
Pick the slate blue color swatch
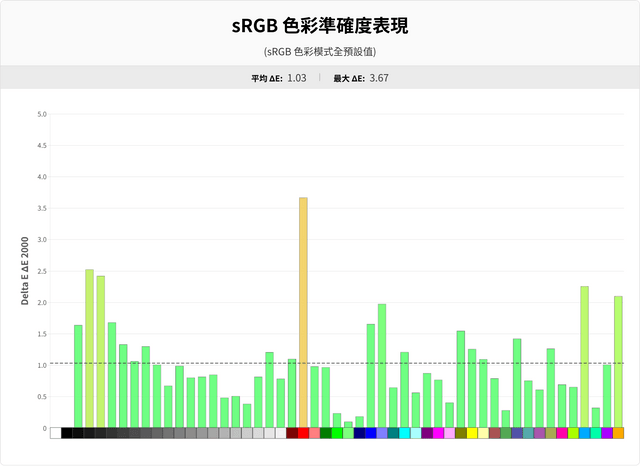[x=517, y=433]
